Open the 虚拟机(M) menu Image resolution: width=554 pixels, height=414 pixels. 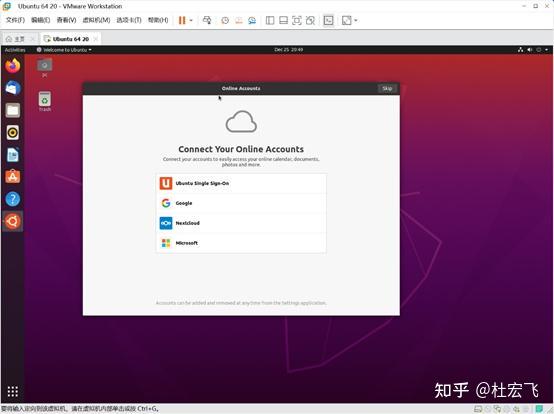point(96,20)
